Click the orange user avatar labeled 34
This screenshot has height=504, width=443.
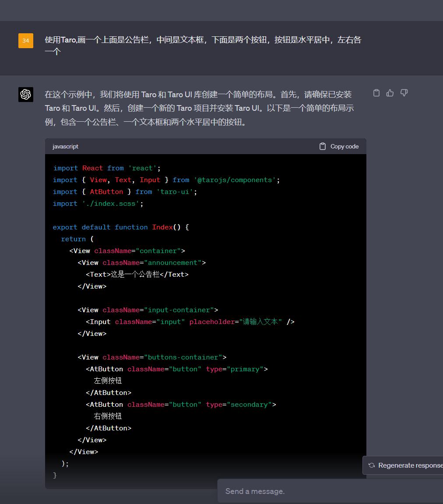(26, 40)
